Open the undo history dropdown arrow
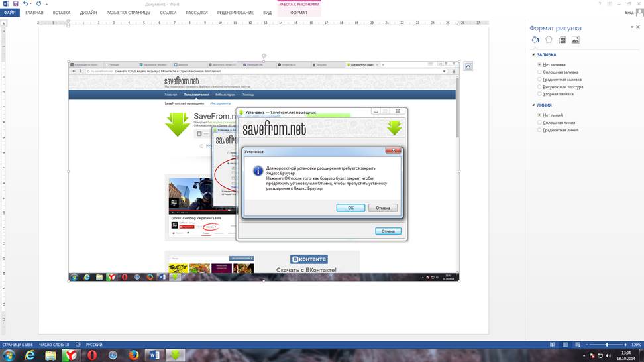This screenshot has width=644, height=362. coord(30,4)
